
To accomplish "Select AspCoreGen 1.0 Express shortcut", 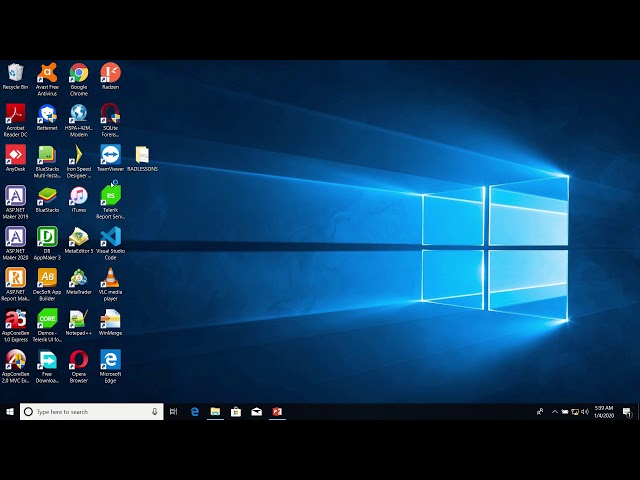I will click(x=16, y=325).
